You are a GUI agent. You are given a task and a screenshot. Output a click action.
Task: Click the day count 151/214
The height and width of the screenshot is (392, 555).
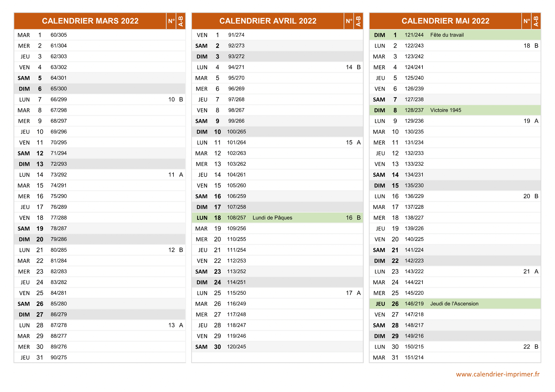click(x=414, y=357)
